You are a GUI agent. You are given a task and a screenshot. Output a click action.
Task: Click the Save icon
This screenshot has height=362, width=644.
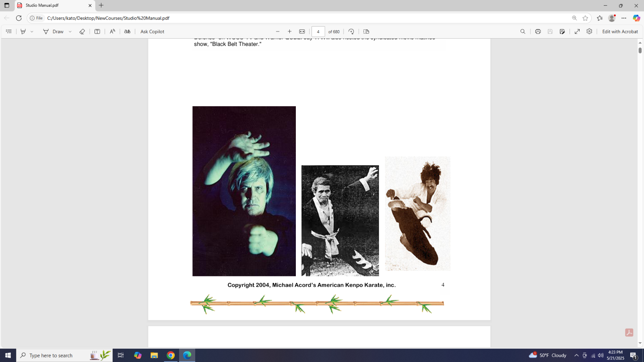tap(550, 31)
